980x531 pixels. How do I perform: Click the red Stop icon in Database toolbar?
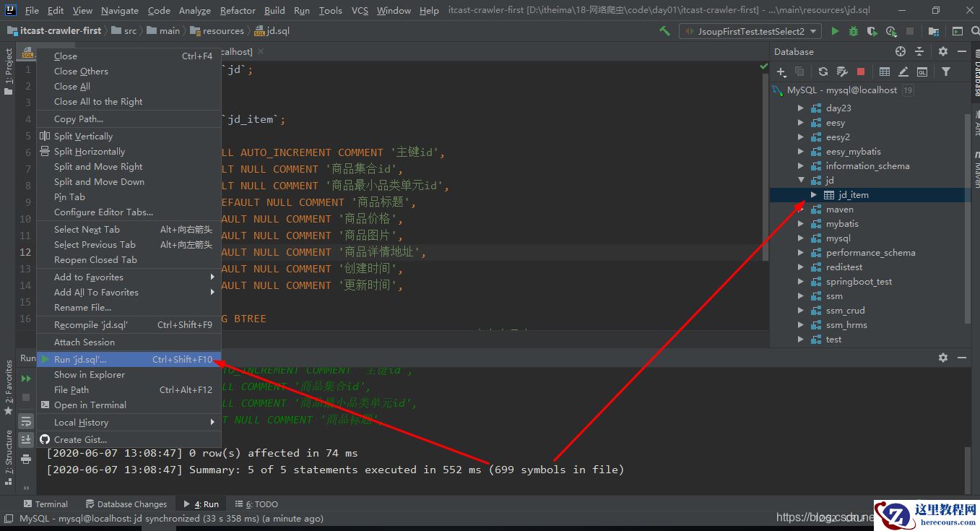(x=861, y=72)
